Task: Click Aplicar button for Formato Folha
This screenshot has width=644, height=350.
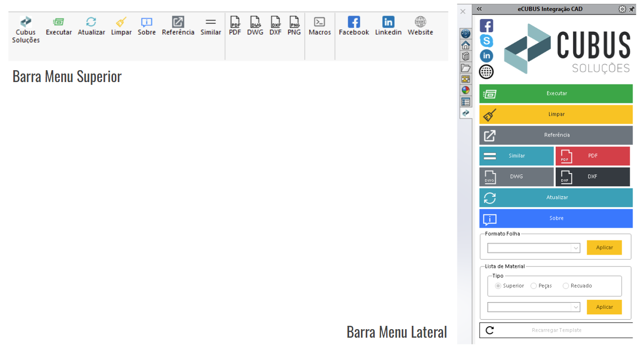Action: click(x=604, y=248)
